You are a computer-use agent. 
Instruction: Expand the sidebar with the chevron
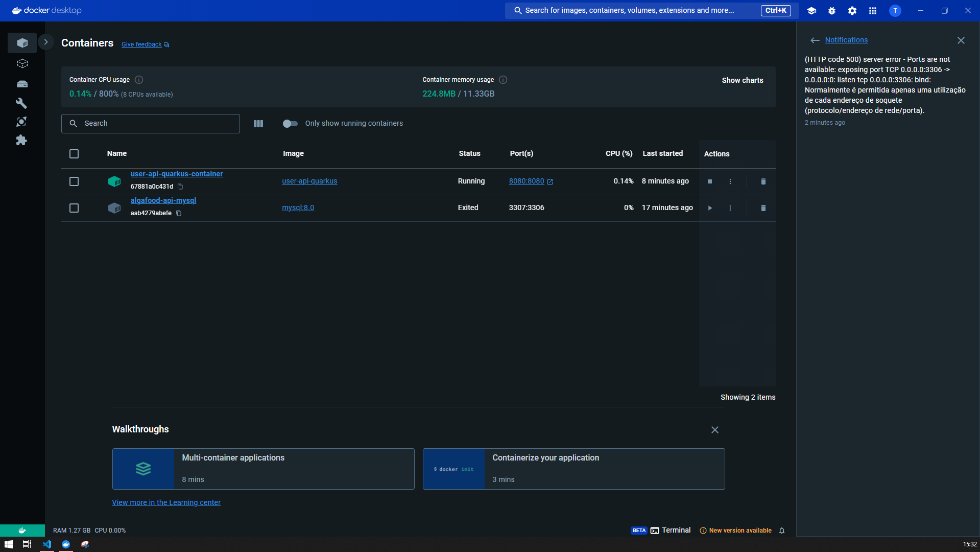(46, 42)
